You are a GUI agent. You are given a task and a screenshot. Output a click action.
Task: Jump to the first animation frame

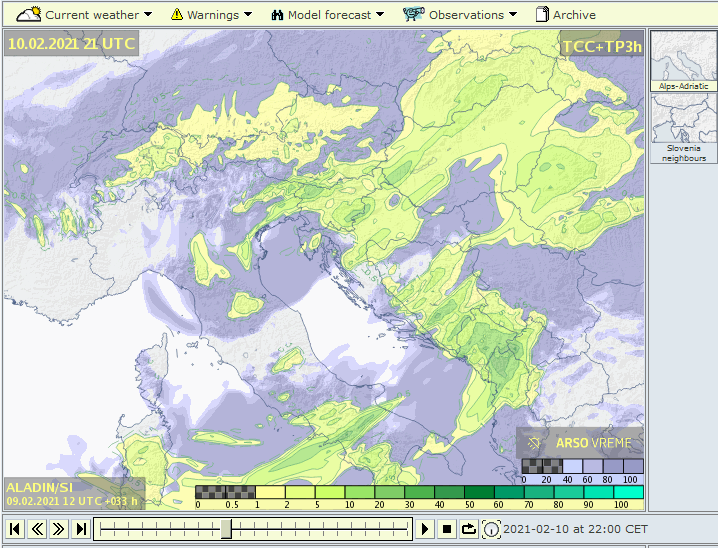[16, 529]
